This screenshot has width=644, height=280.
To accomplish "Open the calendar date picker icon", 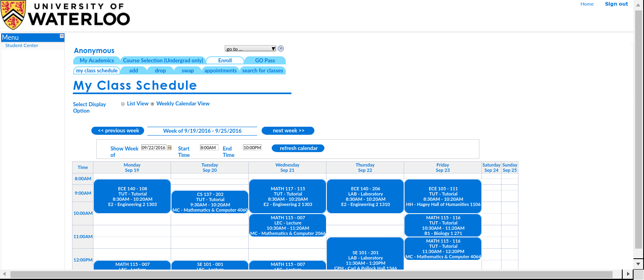I will [x=169, y=148].
